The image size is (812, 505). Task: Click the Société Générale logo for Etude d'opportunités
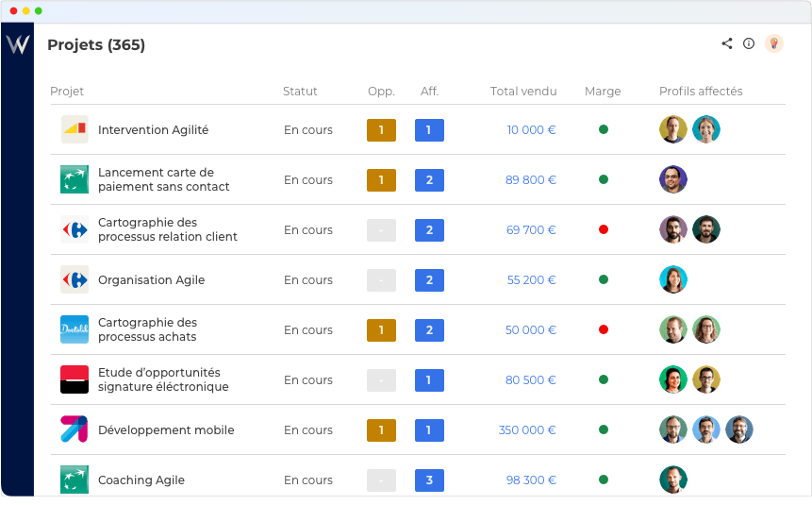75,379
